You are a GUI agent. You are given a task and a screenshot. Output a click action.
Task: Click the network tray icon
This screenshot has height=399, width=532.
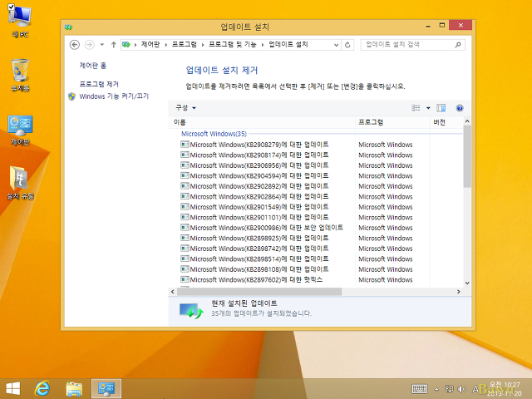(449, 389)
